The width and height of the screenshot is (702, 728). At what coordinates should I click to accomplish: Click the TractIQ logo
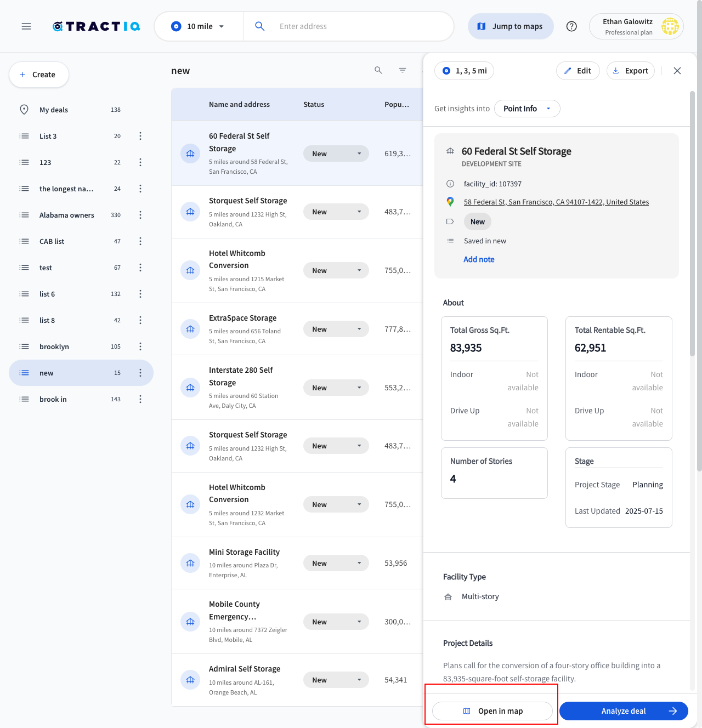(x=97, y=26)
